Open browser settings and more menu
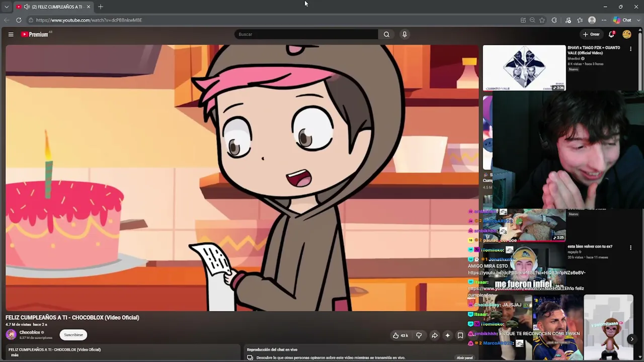Screen dimensions: 644x362 (x=604, y=20)
